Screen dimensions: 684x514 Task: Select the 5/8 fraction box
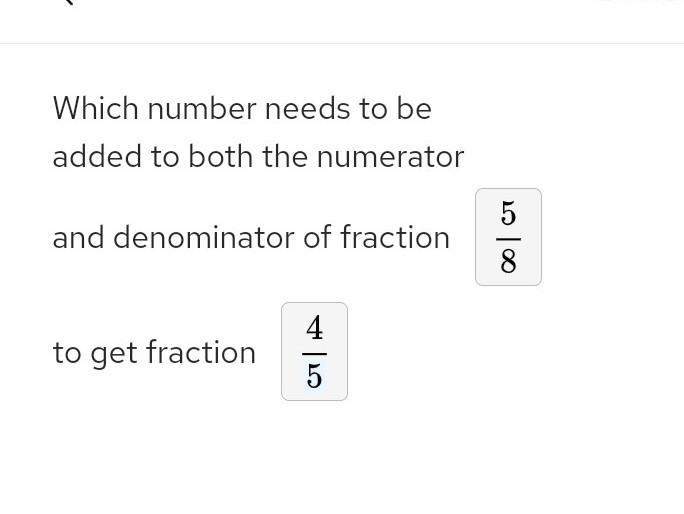point(508,237)
